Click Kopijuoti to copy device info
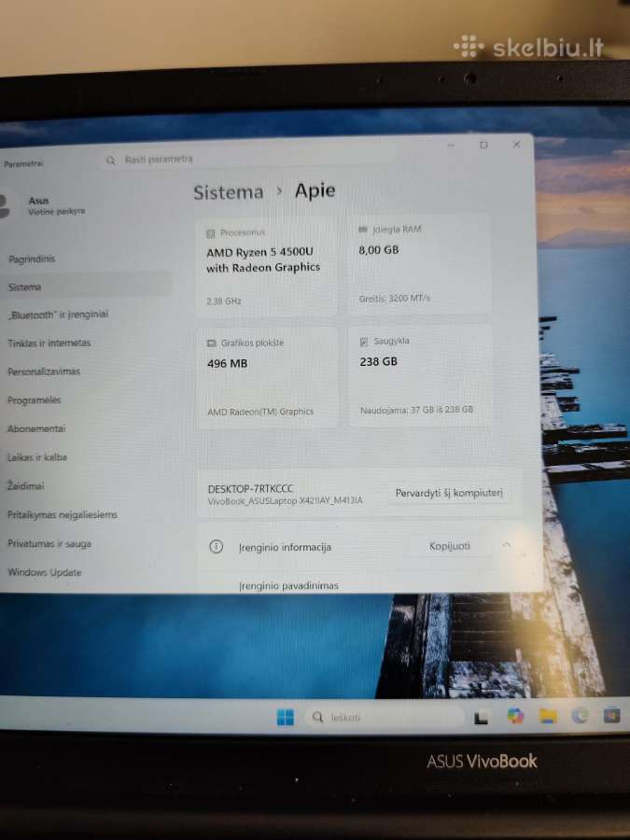This screenshot has width=630, height=840. (x=450, y=546)
